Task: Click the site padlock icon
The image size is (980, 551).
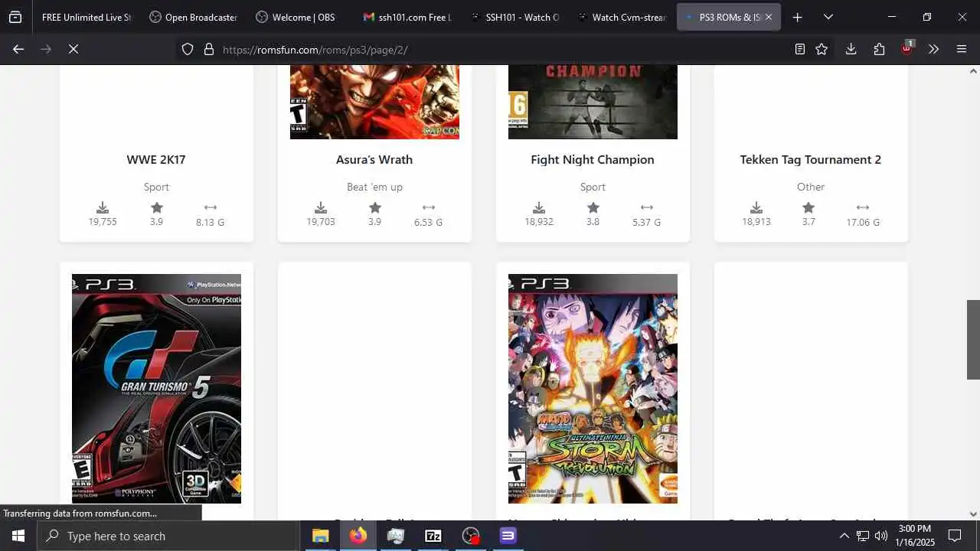Action: pos(209,49)
